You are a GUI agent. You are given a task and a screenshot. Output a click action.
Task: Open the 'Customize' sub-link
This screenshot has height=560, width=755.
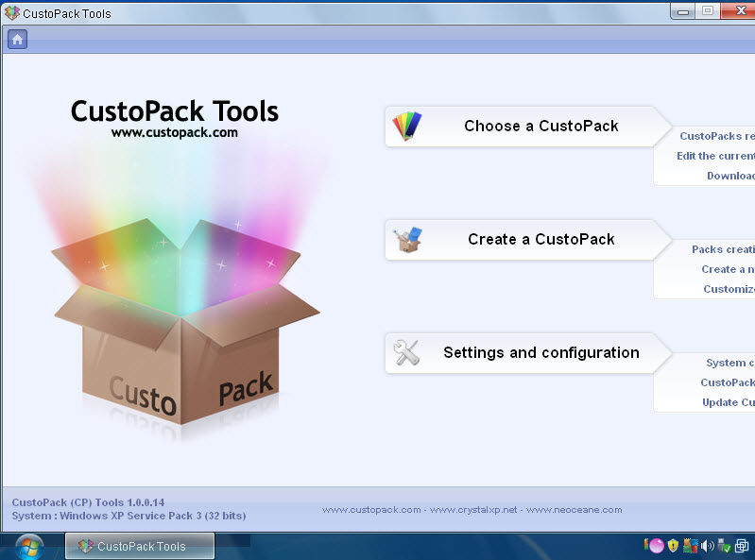click(x=729, y=289)
